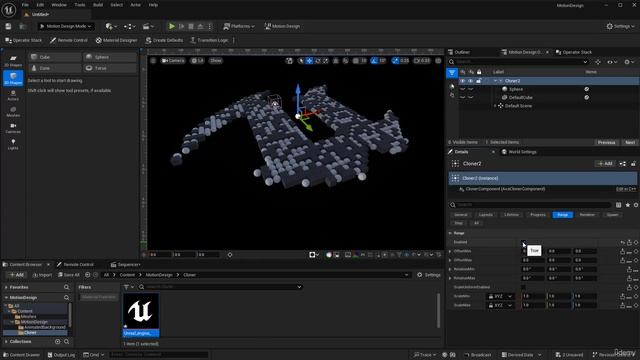The width and height of the screenshot is (640, 360).
Task: Open Transition Logic from the toolbar
Action: pyautogui.click(x=209, y=40)
